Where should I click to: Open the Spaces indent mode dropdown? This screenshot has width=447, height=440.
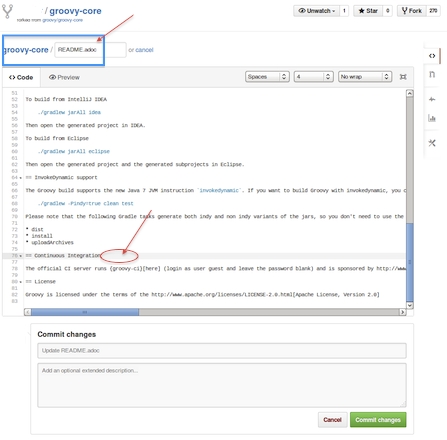(267, 77)
